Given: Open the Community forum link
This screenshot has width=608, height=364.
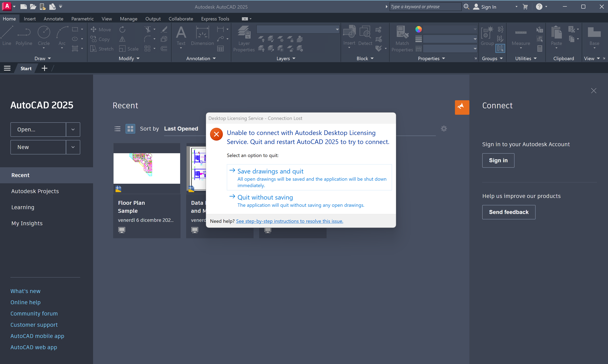Looking at the screenshot, I should pos(34,313).
